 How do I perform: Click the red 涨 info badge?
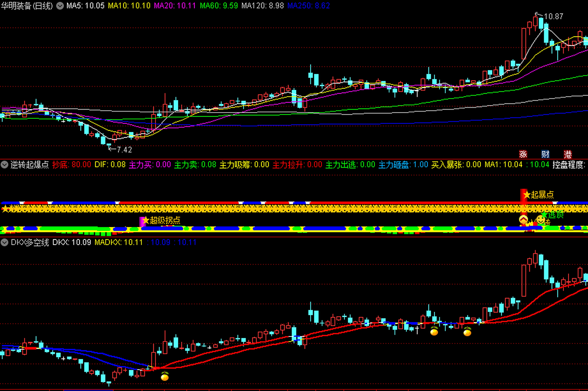[x=523, y=154]
